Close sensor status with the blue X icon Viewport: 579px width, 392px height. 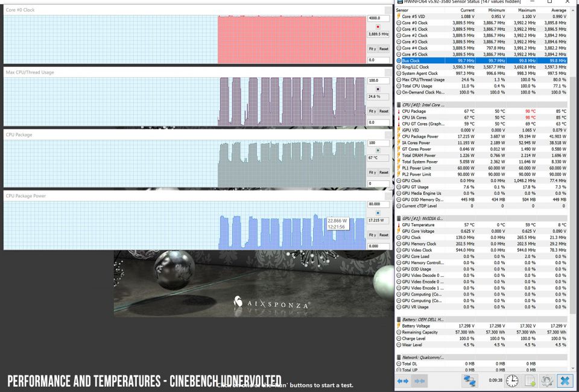pos(565,381)
